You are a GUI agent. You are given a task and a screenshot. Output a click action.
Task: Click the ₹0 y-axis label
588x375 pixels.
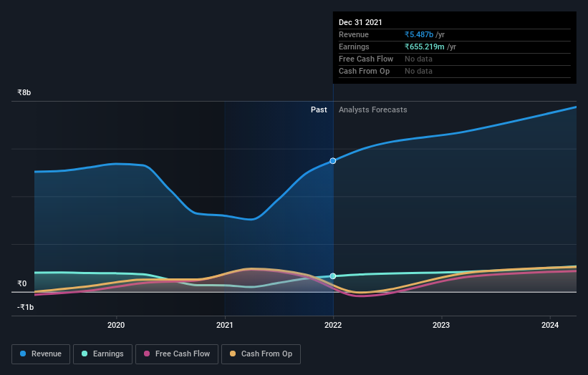pyautogui.click(x=22, y=283)
